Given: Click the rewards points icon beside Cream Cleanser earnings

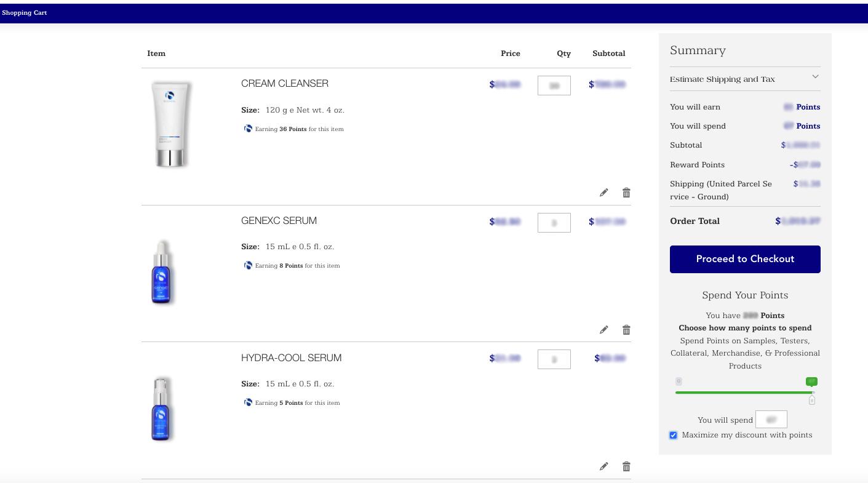Looking at the screenshot, I should coord(248,128).
